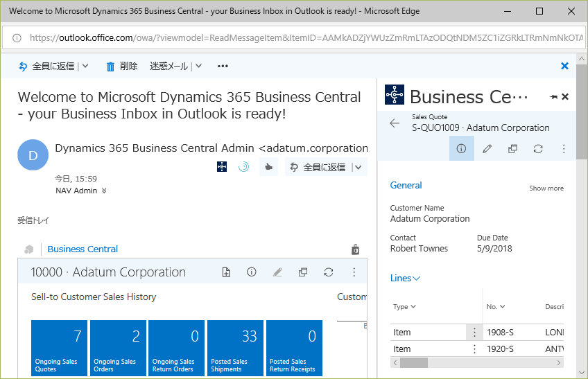Click the Due Date value 5/9/2018
This screenshot has width=588, height=379.
(x=494, y=249)
